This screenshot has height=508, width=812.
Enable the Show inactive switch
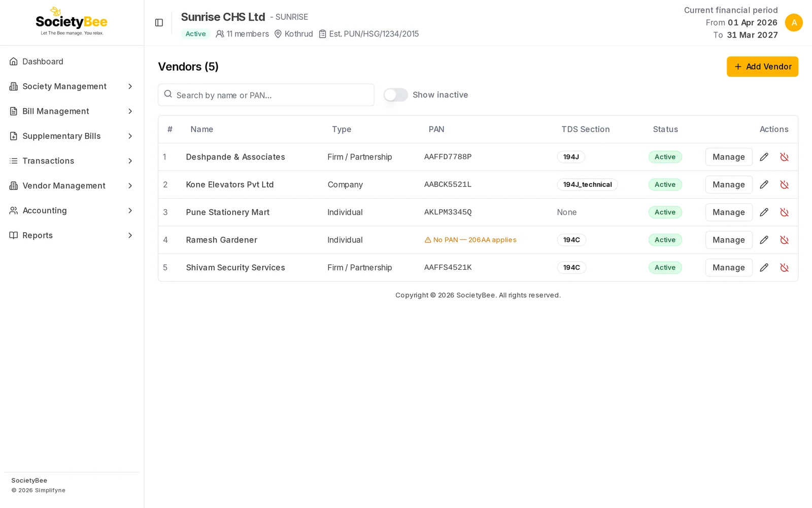(x=396, y=95)
